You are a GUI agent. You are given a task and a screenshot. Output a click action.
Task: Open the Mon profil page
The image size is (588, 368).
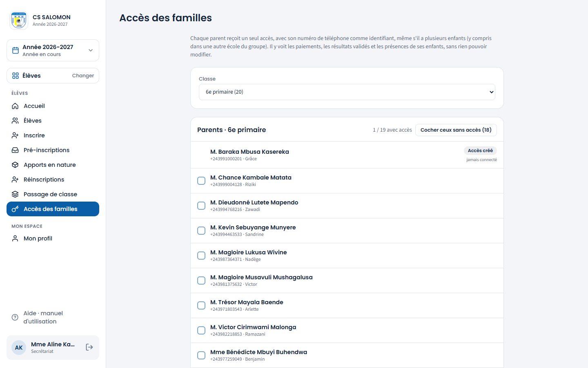(53, 238)
